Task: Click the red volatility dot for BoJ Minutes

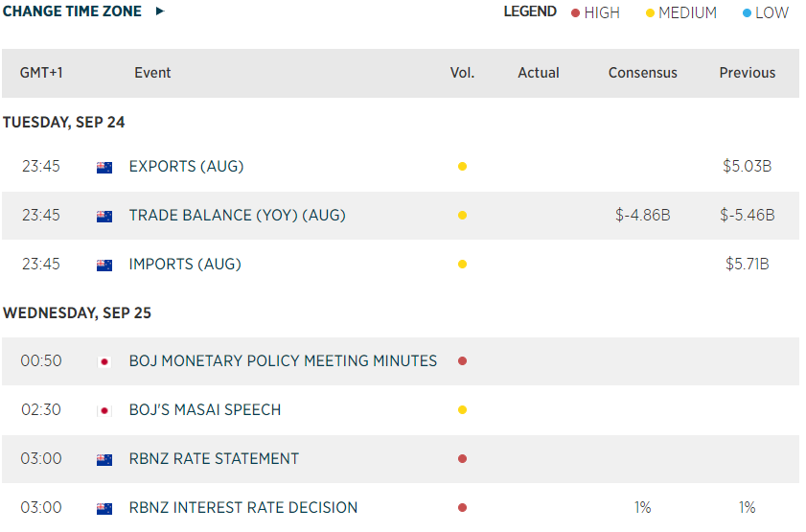Action: tap(462, 361)
